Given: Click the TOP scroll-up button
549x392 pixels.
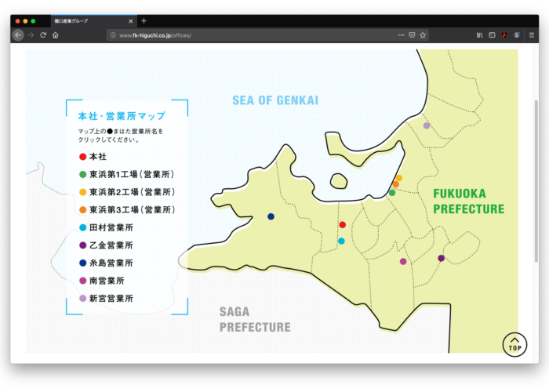Looking at the screenshot, I should (x=514, y=344).
